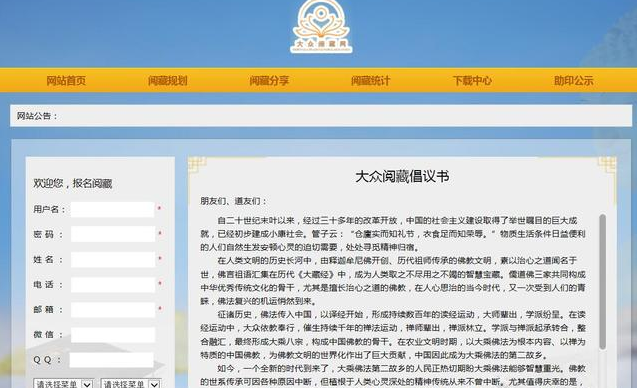Click the 倡议书 vertical scrollbar
Image resolution: width=637 pixels, height=388 pixels.
pyautogui.click(x=602, y=282)
